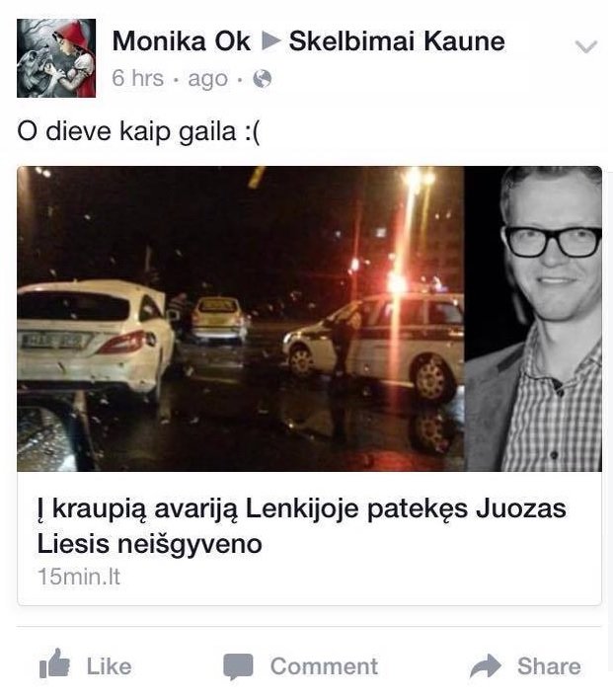
Task: Click the triangle arrow before Skelbimai Kaune
Action: pos(270,40)
